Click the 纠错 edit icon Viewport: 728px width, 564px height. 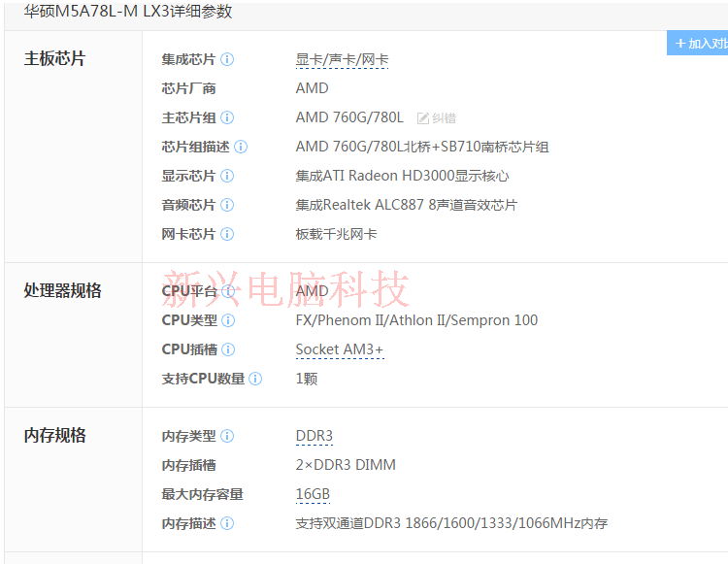pos(422,118)
